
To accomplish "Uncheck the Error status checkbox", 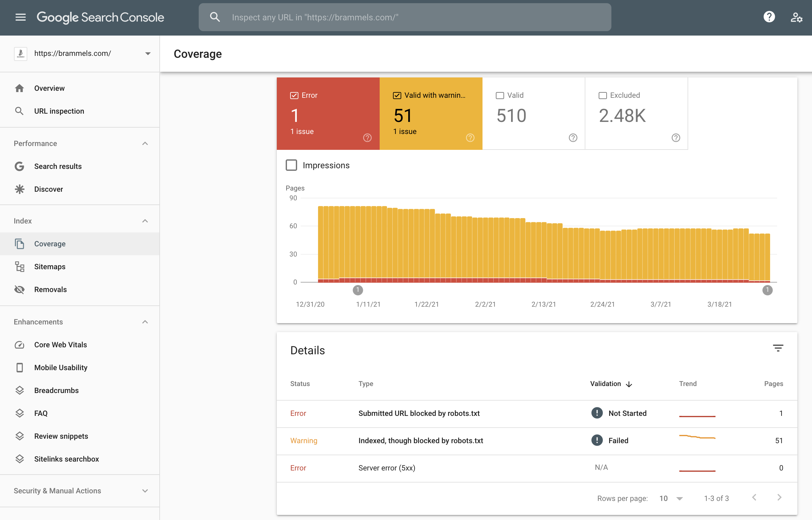I will (294, 96).
